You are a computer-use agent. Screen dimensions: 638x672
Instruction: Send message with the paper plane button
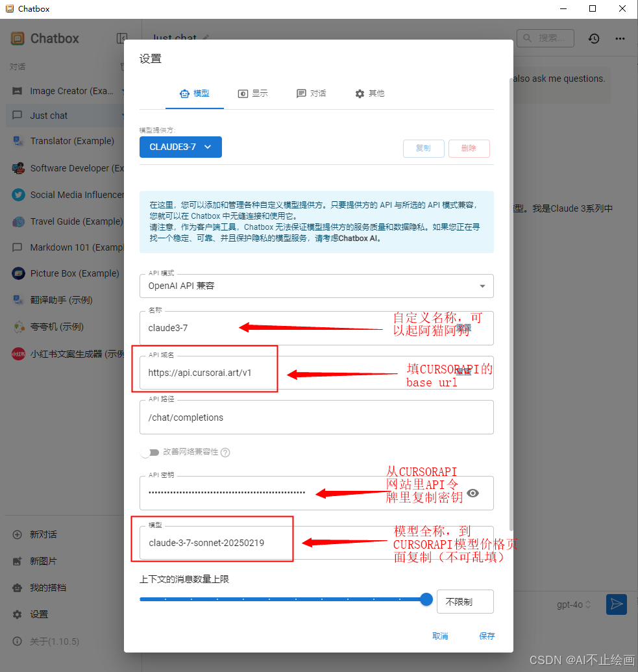coord(617,604)
